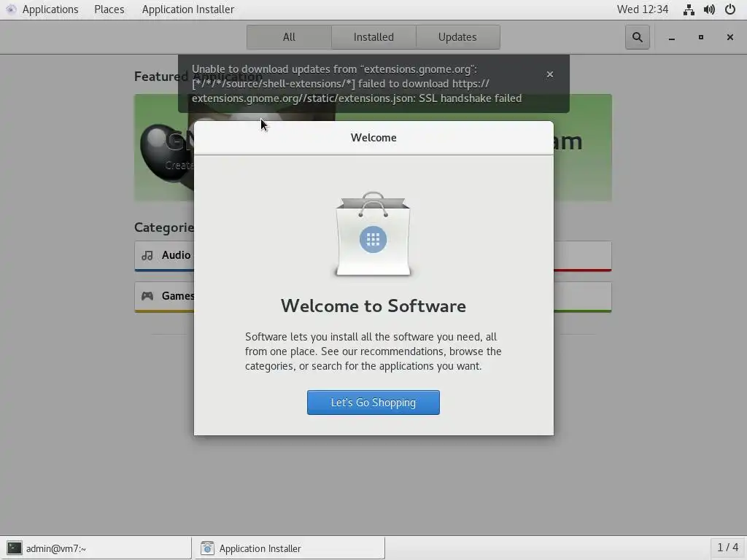Select the Audio category tile
Image resolution: width=747 pixels, height=560 pixels.
point(164,256)
